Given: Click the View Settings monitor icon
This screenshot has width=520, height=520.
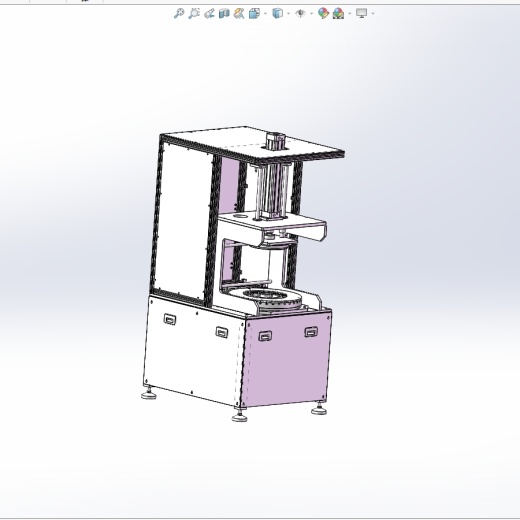Looking at the screenshot, I should click(x=362, y=13).
